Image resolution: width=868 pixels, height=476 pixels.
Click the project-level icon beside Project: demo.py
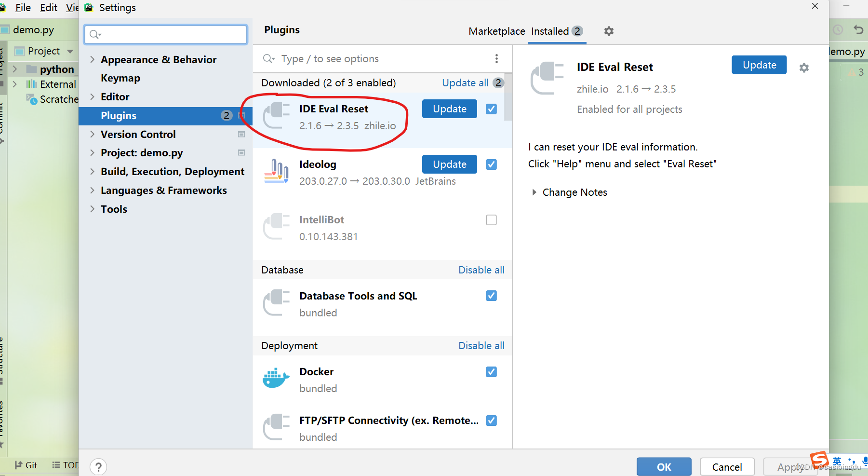[x=241, y=153]
